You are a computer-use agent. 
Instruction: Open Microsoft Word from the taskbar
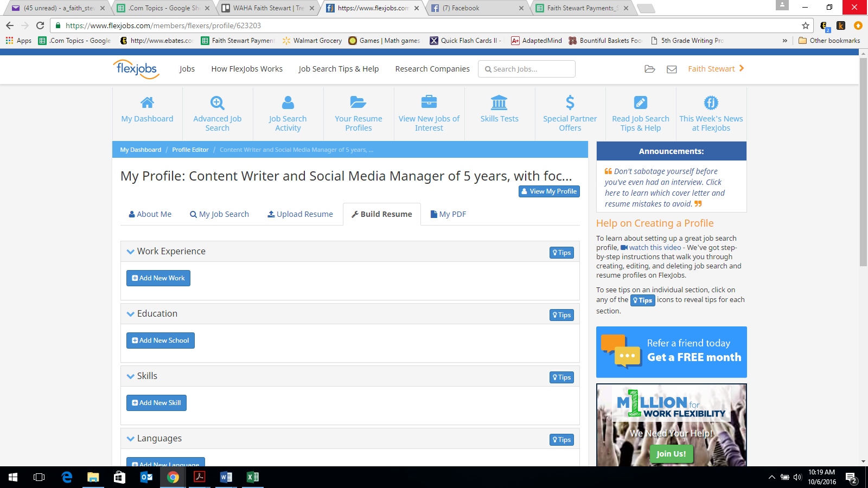226,477
